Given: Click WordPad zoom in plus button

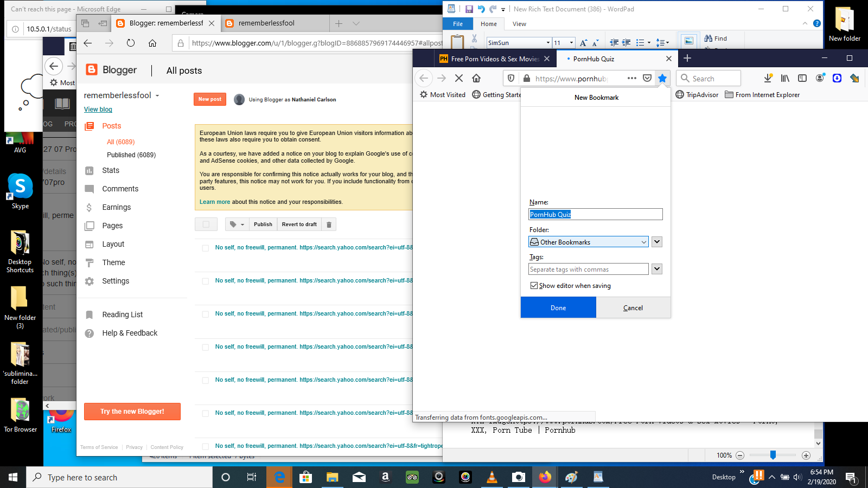Looking at the screenshot, I should [806, 455].
